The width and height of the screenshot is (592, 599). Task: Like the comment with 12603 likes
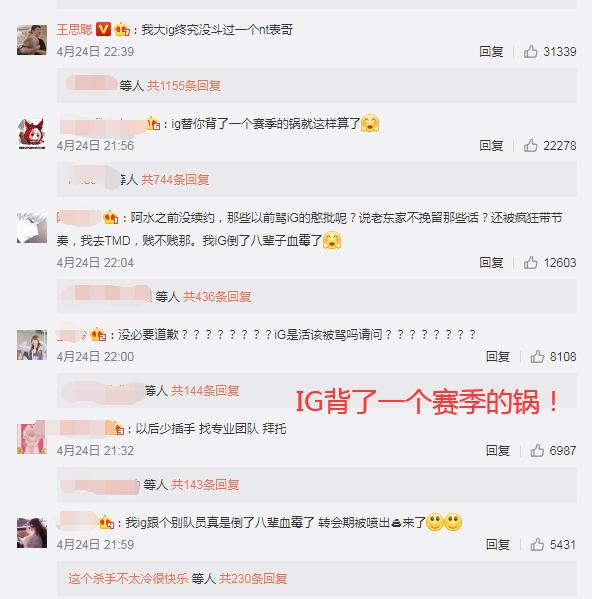(x=531, y=262)
